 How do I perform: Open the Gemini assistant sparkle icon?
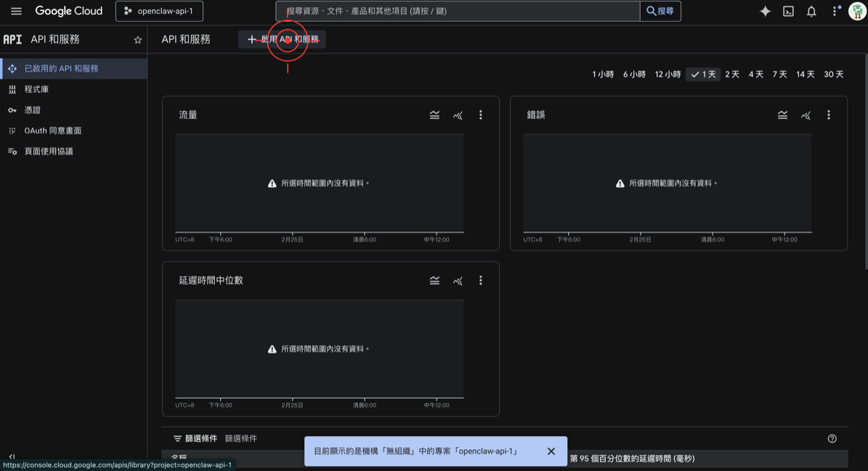coord(765,10)
